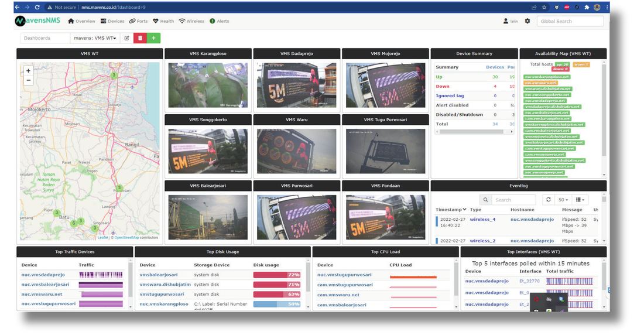Click the Global Search field

pyautogui.click(x=570, y=21)
